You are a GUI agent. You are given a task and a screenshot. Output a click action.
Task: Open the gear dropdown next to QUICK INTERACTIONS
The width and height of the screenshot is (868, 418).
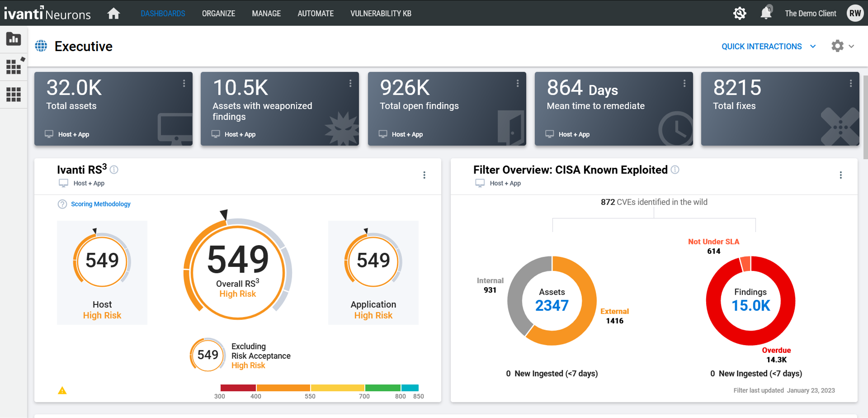[x=842, y=46]
